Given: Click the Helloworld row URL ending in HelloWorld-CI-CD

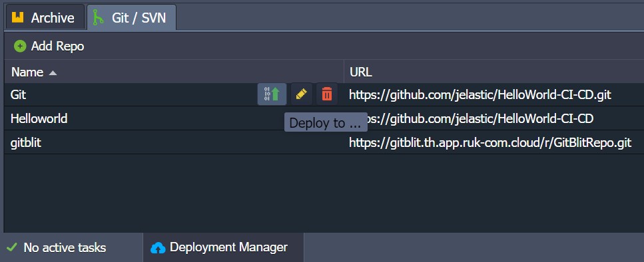Looking at the screenshot, I should [480, 119].
